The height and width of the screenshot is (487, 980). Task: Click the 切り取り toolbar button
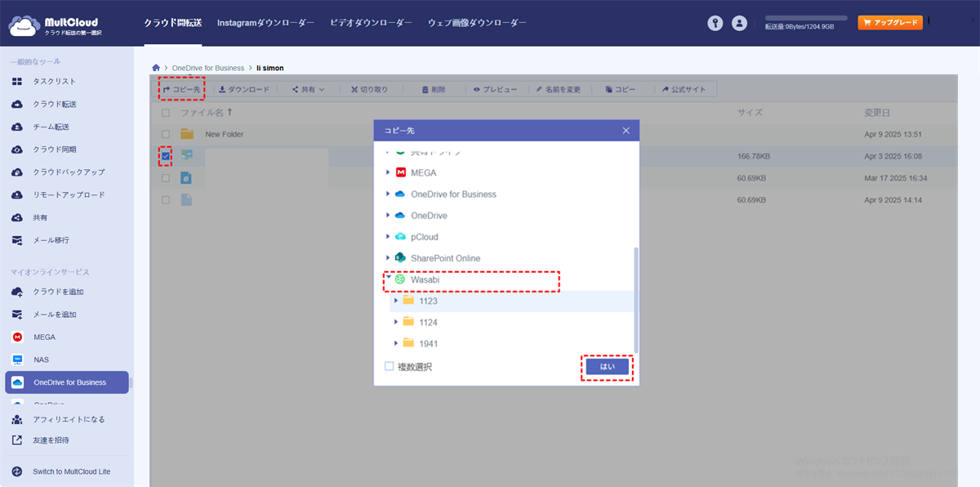pyautogui.click(x=369, y=89)
